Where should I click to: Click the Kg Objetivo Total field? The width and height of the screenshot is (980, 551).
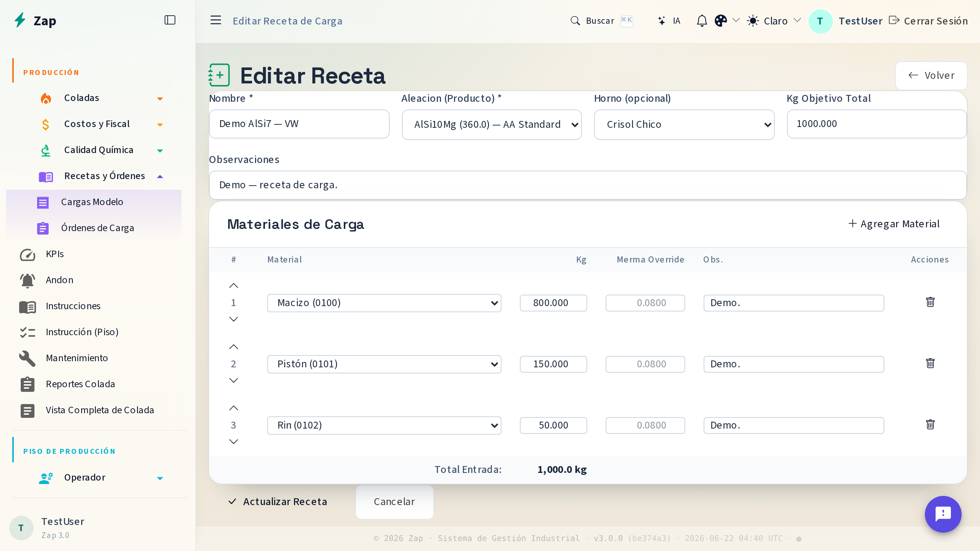click(x=877, y=124)
